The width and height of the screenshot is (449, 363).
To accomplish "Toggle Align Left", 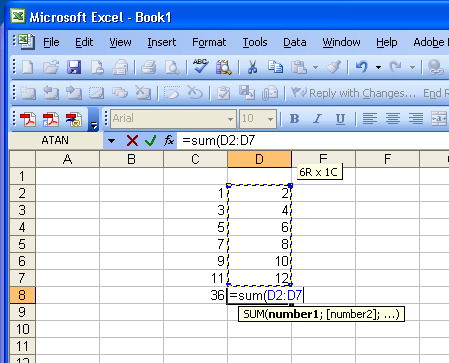I will pos(370,119).
